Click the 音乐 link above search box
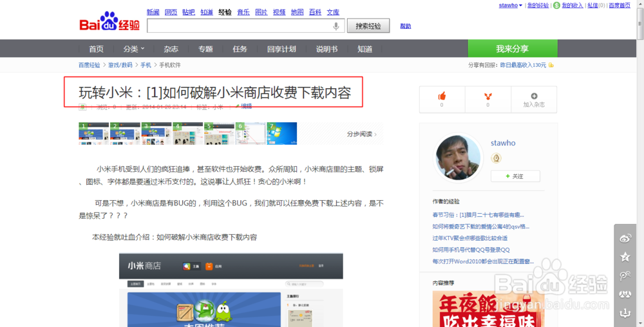 pyautogui.click(x=243, y=12)
